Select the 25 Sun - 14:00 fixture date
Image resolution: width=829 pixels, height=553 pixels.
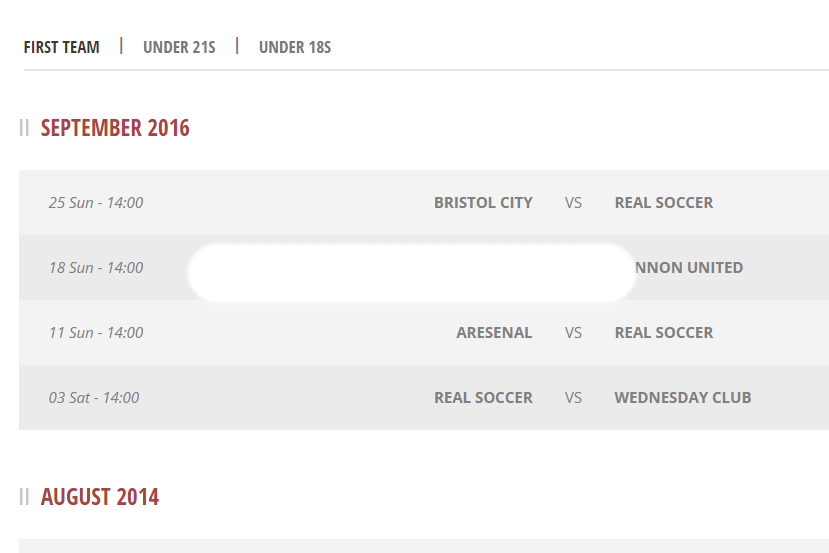click(96, 203)
